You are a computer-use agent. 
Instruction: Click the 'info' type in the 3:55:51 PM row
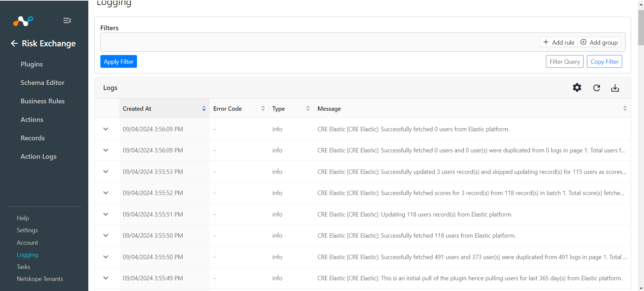[x=277, y=214]
